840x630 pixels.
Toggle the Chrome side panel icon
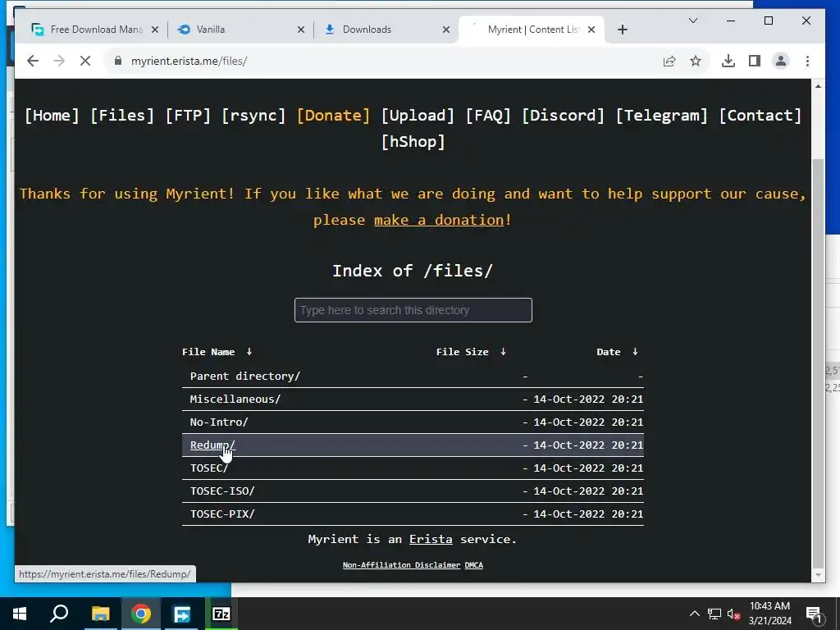755,61
